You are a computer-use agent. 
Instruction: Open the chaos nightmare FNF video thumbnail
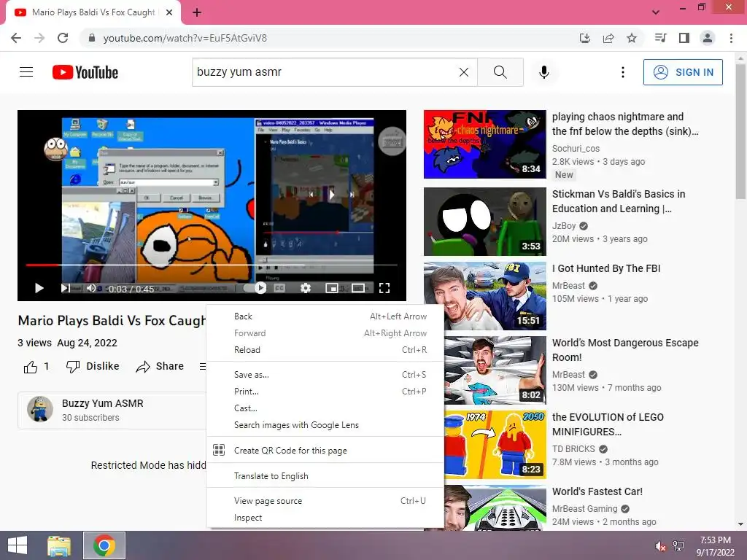tap(484, 144)
